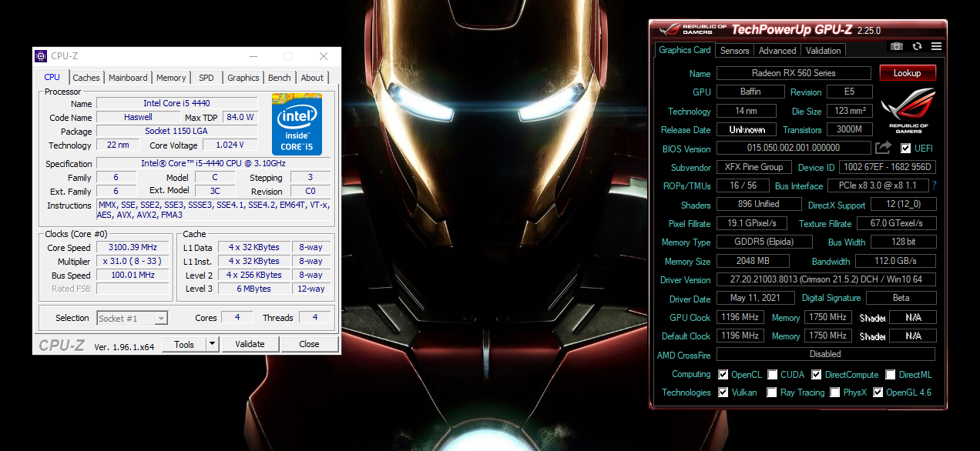Select the CPU tab in CPU-Z

pos(52,77)
